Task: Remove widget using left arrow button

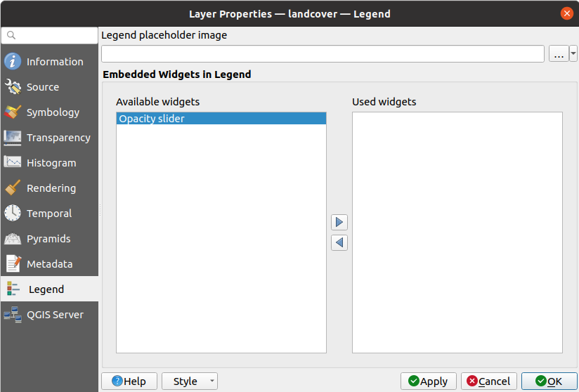Action: point(339,243)
